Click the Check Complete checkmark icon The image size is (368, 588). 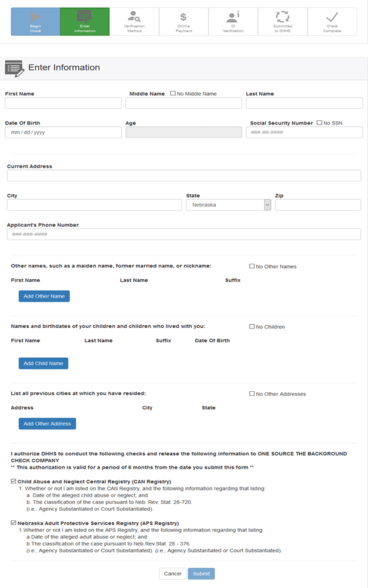coord(332,16)
